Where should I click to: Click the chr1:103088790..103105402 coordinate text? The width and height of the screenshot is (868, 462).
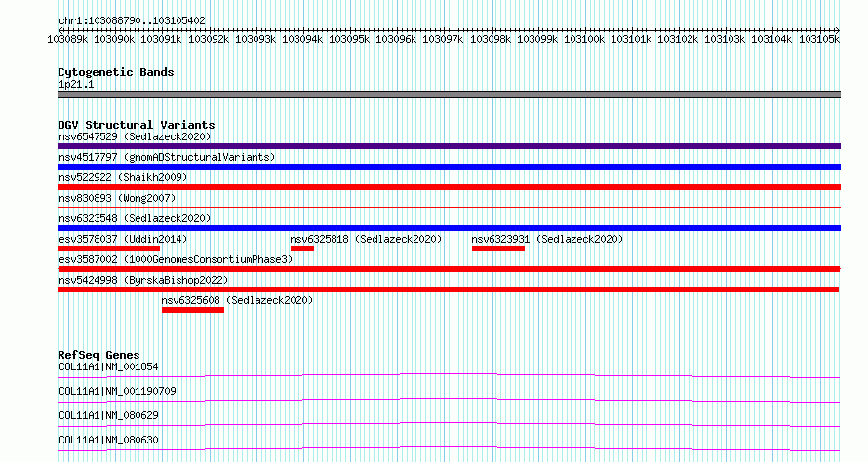point(132,20)
